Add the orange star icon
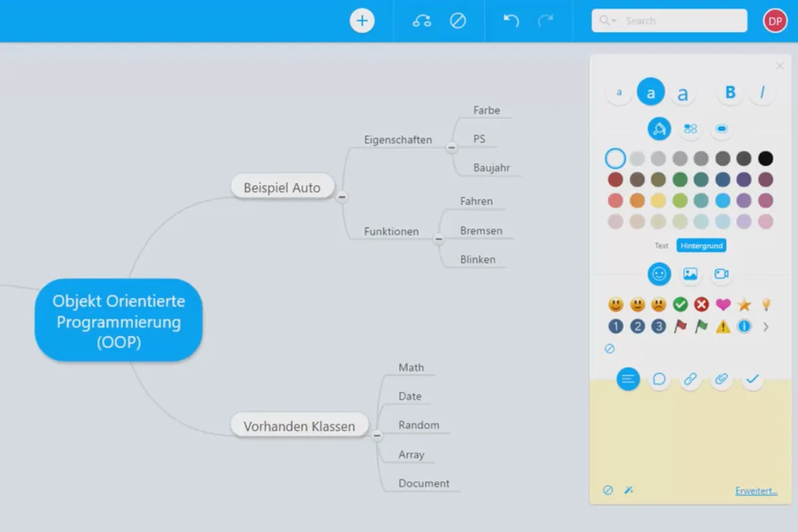Viewport: 798px width, 532px height. pos(744,305)
